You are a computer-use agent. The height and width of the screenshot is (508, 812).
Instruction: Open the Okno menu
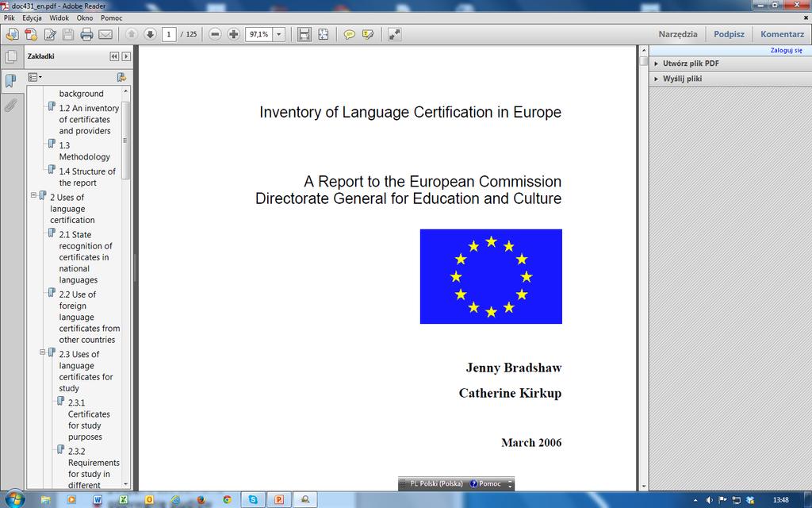click(85, 17)
